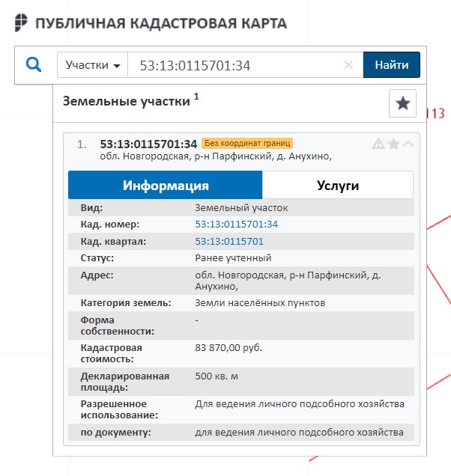Click the по документу value text
Viewport: 451px width, 476px height.
coord(300,433)
